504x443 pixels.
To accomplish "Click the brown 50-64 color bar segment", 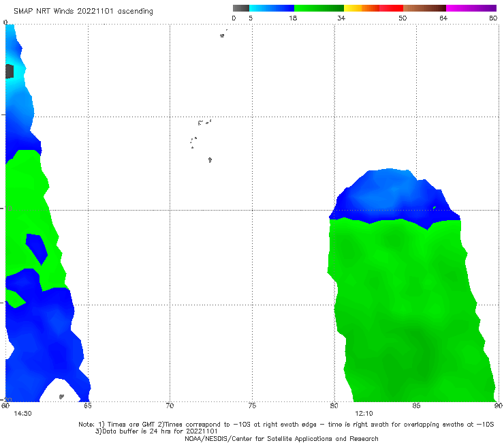I will (424, 8).
